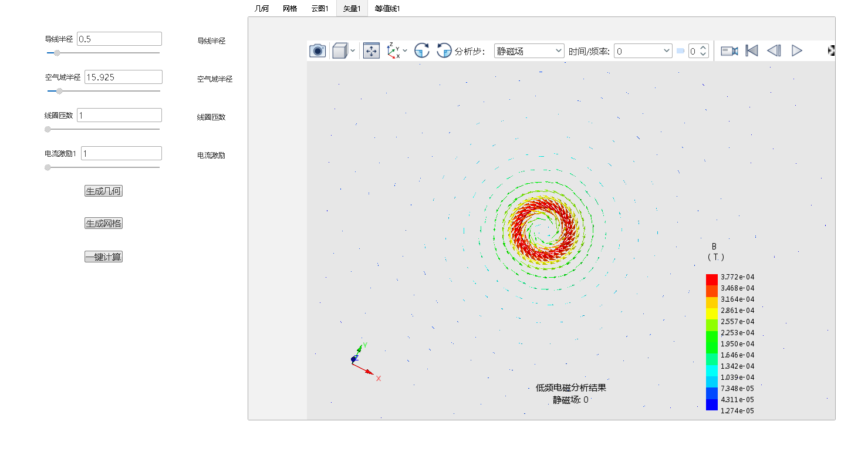Click the 电流激励1 input field
The height and width of the screenshot is (455, 868).
click(121, 153)
